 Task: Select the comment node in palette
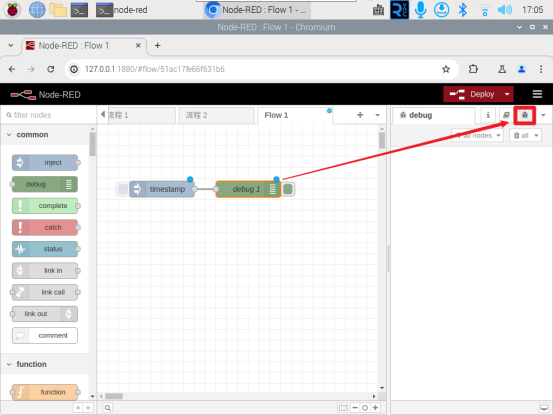click(x=45, y=335)
